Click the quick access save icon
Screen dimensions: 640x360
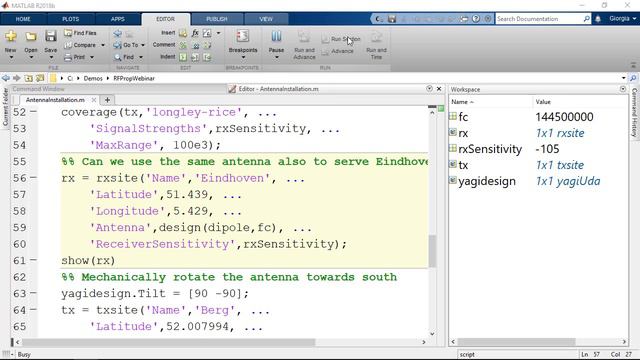coord(392,19)
